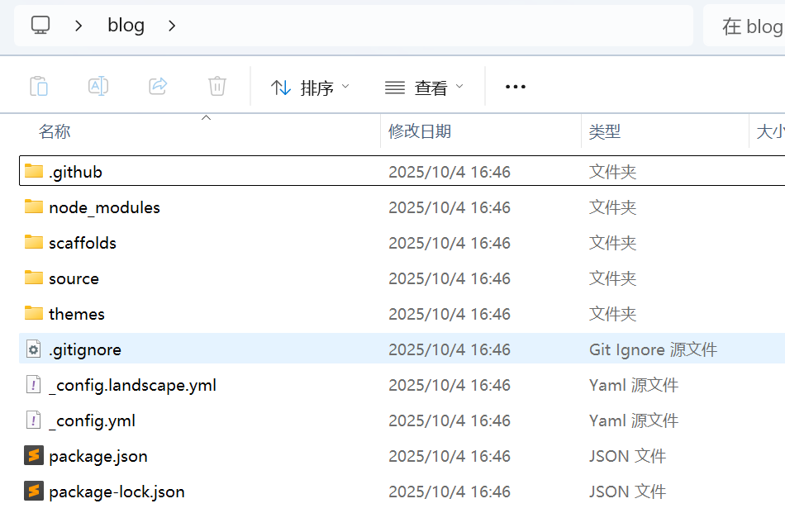
Task: Click the package.json Sublime file icon
Action: pyautogui.click(x=33, y=456)
